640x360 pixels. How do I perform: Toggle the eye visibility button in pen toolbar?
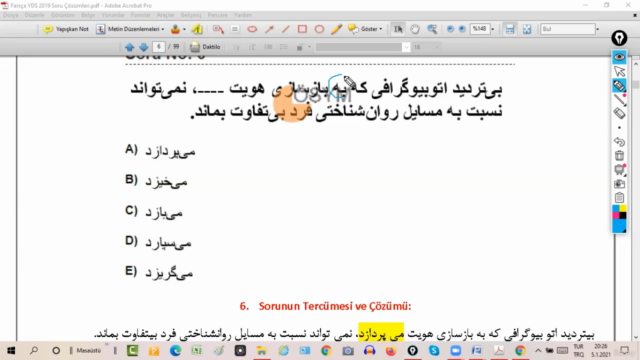click(619, 57)
